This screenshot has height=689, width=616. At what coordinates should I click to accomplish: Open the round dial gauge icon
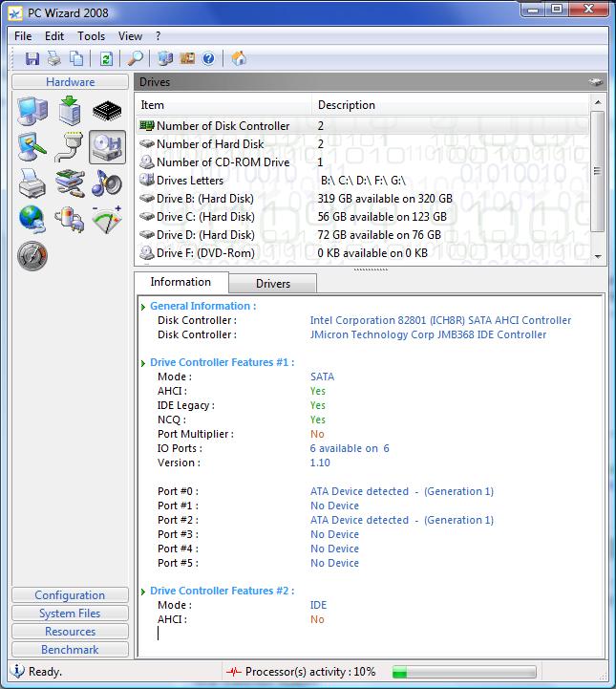click(32, 255)
